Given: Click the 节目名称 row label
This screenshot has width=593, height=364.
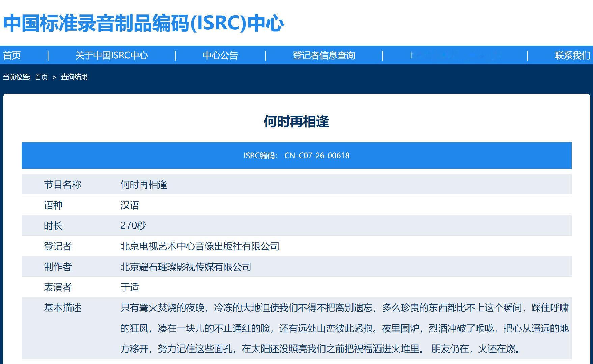Looking at the screenshot, I should 62,185.
